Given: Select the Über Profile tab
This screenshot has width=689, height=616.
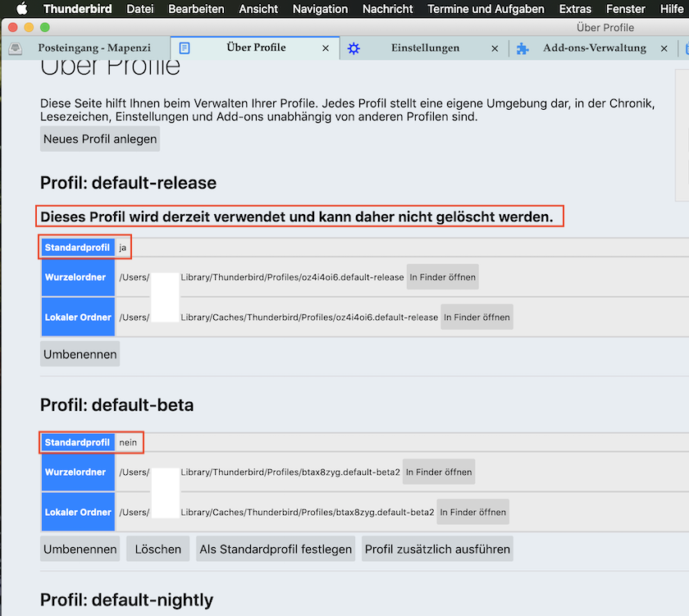Looking at the screenshot, I should point(255,48).
